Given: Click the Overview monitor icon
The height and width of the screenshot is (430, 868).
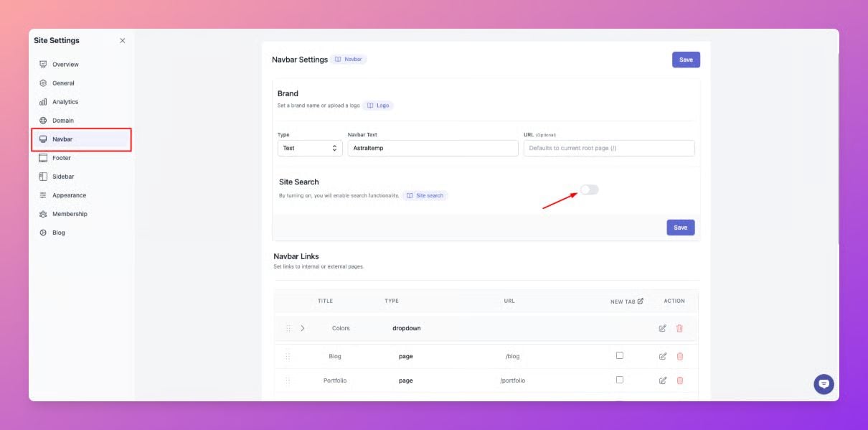Looking at the screenshot, I should point(43,65).
